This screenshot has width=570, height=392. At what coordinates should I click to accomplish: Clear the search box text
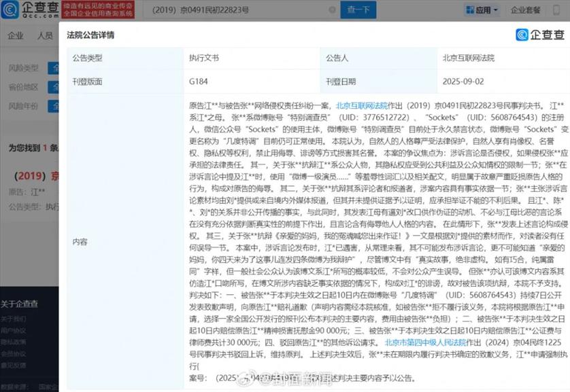[331, 10]
